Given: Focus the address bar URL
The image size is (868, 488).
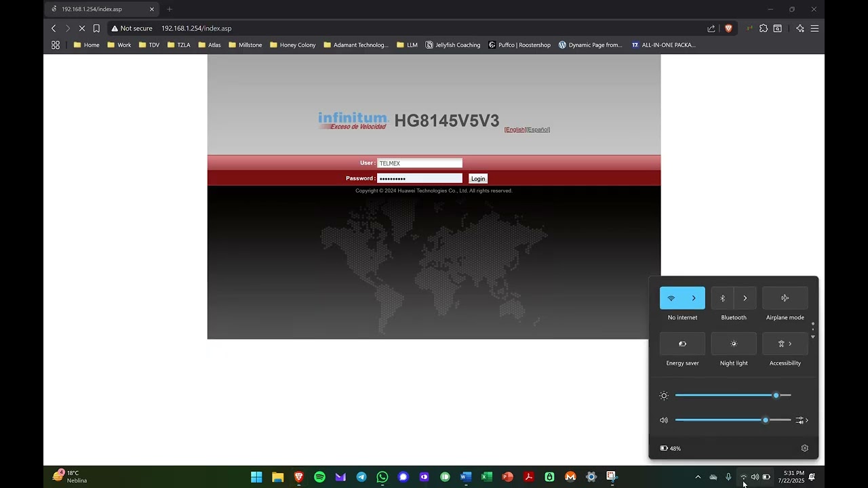Looking at the screenshot, I should 197,28.
